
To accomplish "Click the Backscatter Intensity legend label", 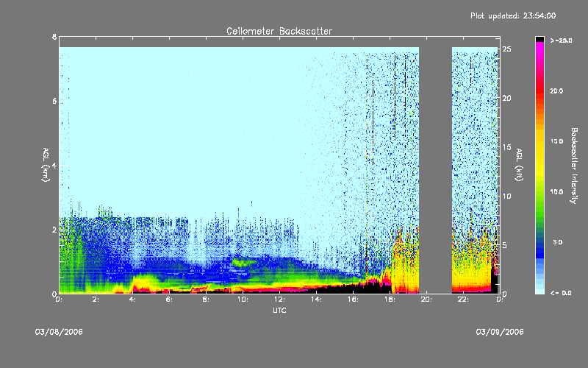I will 573,166.
